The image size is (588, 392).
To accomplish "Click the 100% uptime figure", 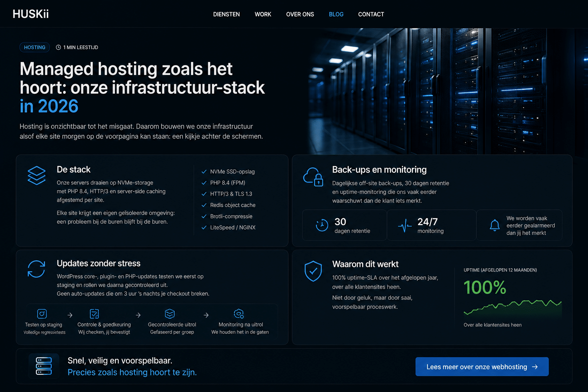I will point(485,287).
